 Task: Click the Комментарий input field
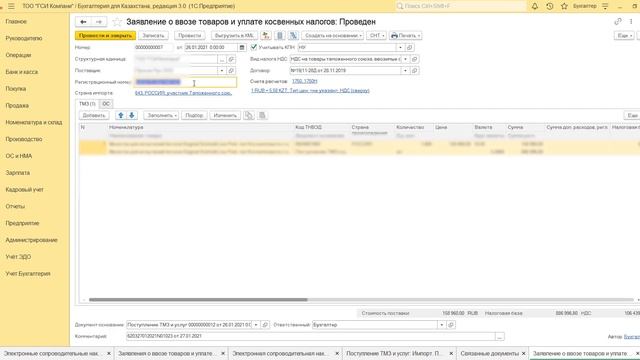[311, 336]
